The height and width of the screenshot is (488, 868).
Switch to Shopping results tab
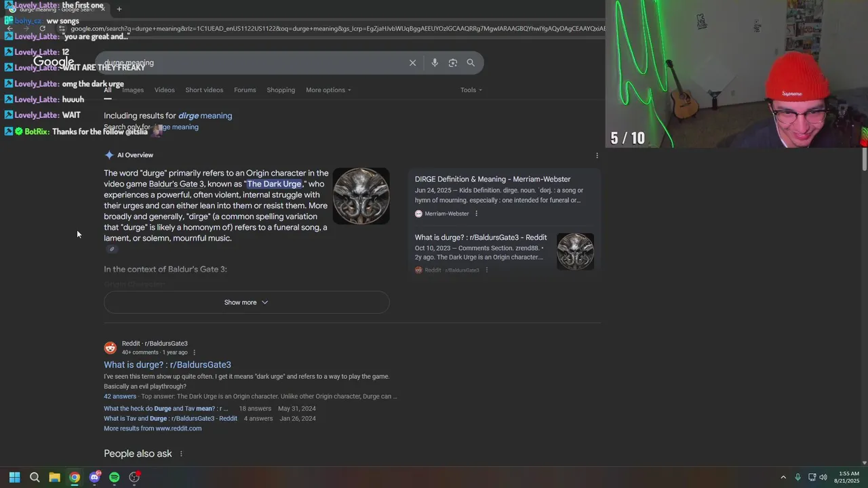281,90
